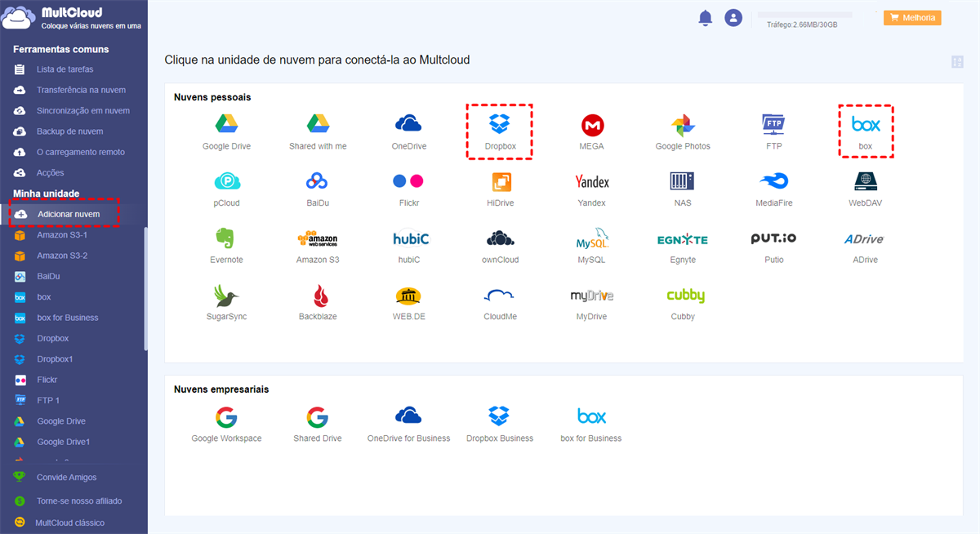The image size is (980, 534).
Task: Open the notifications bell
Action: [x=706, y=18]
